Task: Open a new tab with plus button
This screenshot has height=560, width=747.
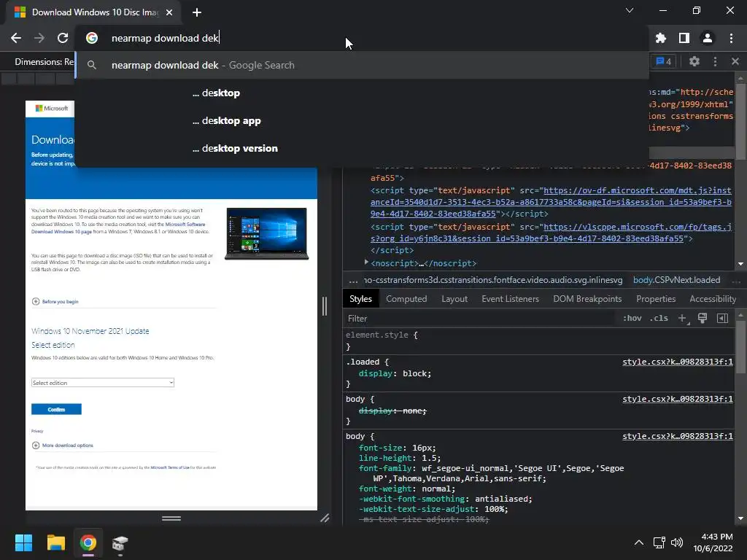Action: point(197,12)
